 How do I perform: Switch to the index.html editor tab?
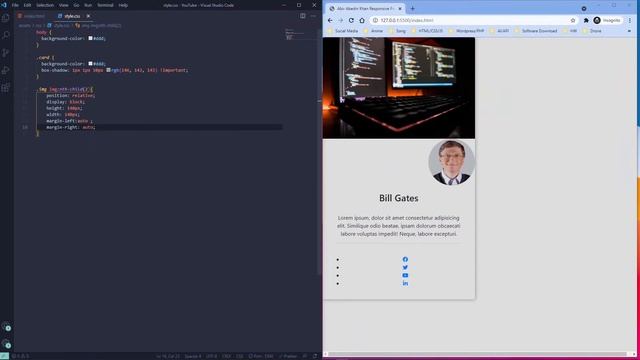[31, 16]
